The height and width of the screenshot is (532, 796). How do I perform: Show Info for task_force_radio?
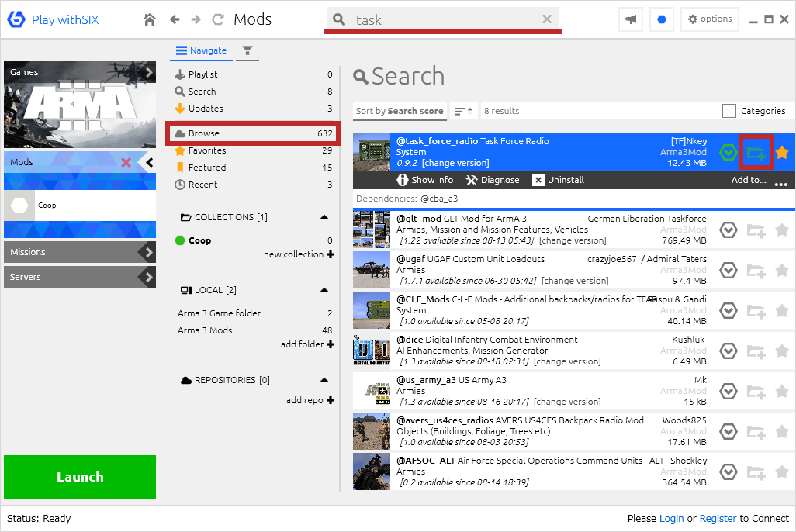(x=425, y=180)
